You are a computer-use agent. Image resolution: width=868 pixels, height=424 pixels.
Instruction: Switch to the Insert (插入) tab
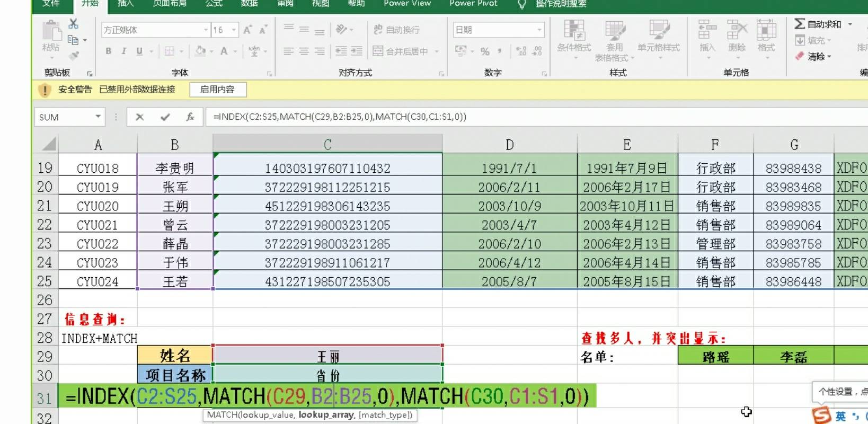point(126,4)
